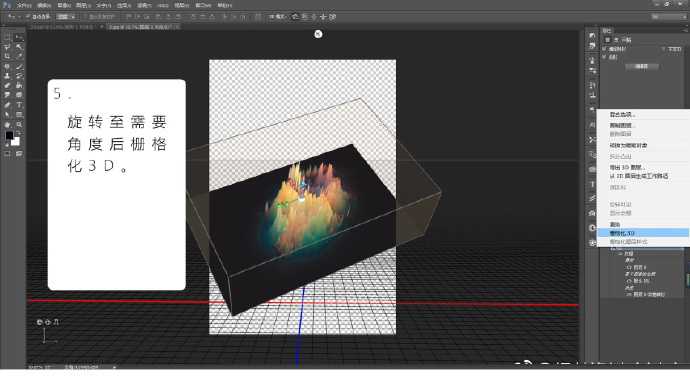Toggle first checkbox in Properties panel

coord(604,49)
